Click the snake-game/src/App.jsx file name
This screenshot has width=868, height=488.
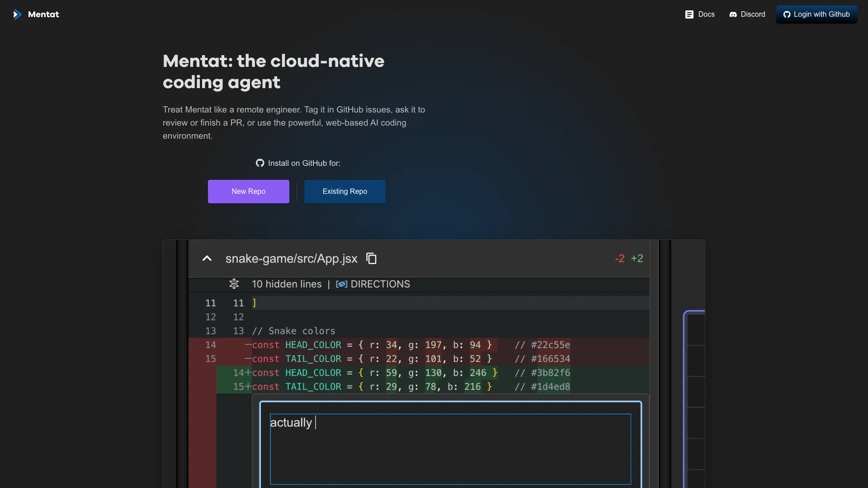point(291,258)
